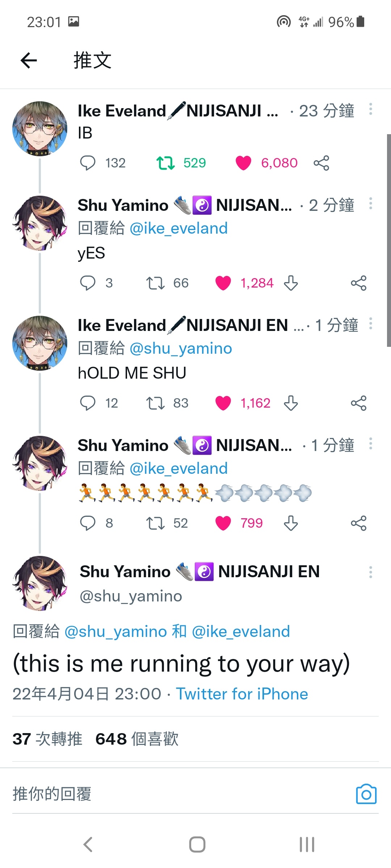
Task: View the 648 個喜歡 likes list
Action: tap(137, 739)
